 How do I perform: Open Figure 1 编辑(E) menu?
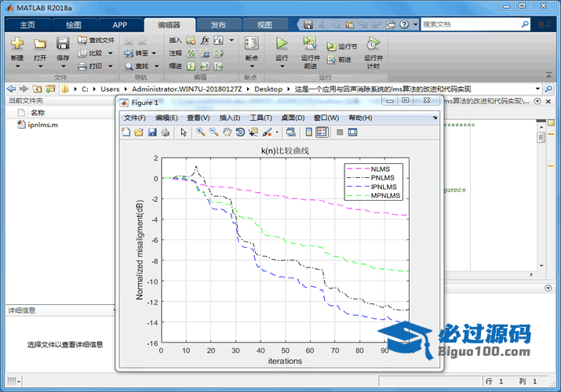166,118
